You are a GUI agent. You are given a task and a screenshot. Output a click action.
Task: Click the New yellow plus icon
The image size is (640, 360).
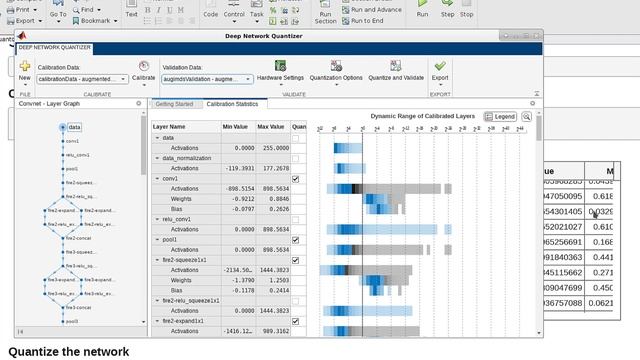(25, 66)
